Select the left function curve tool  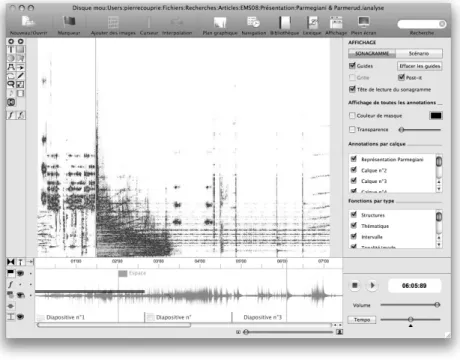[11, 115]
